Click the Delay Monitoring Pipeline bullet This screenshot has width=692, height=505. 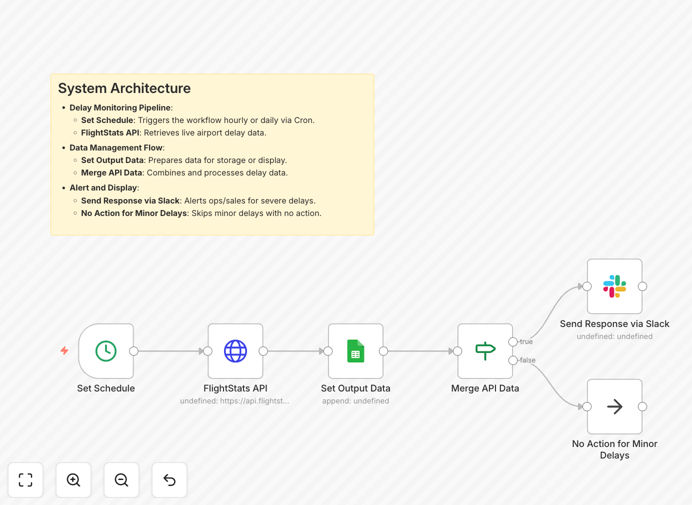pos(121,108)
